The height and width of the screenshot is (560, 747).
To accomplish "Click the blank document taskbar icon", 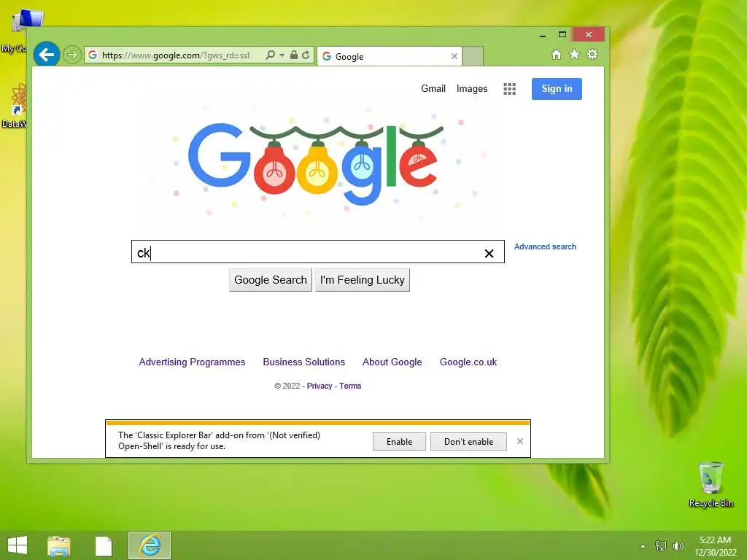I will [104, 545].
